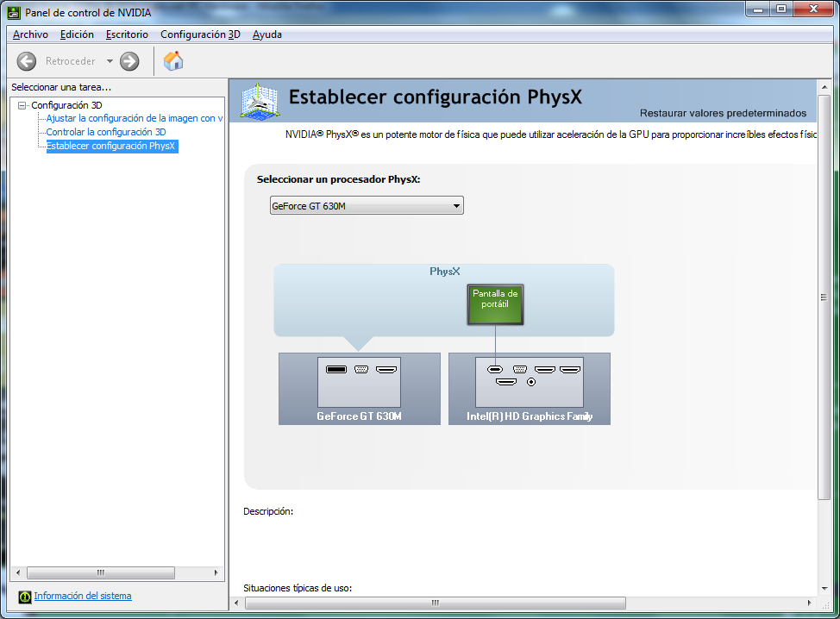Collapse the Configuración 3D tree node
The height and width of the screenshot is (619, 840).
pos(22,105)
